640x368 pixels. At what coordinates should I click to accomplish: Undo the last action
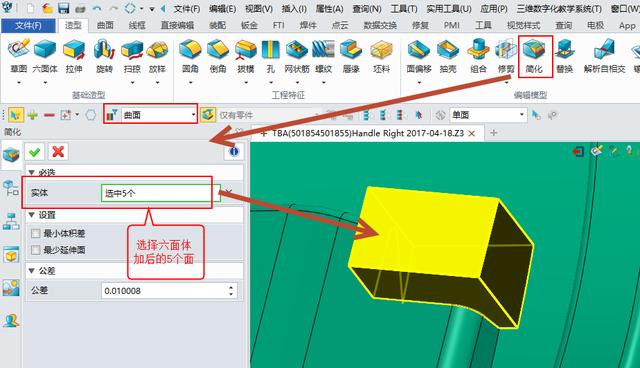97,8
